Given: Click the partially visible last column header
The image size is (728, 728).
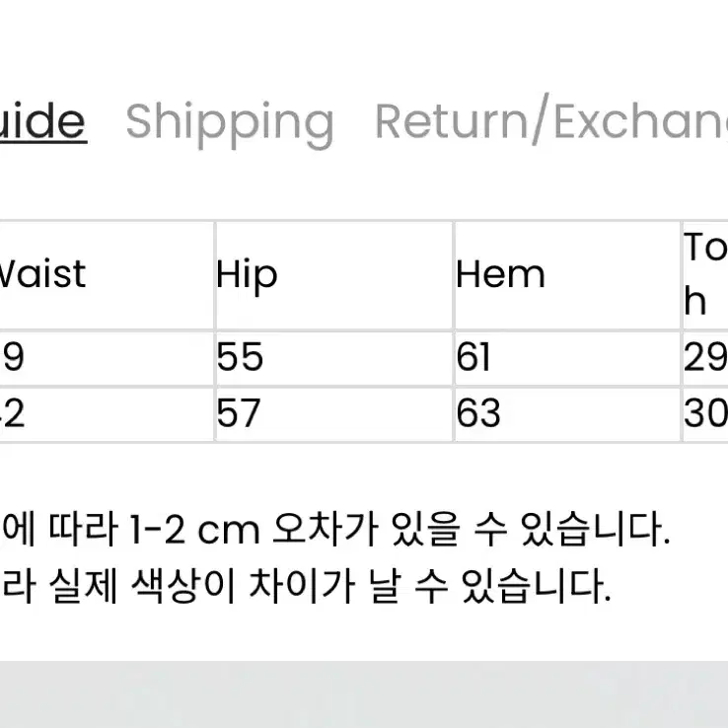Looking at the screenshot, I should 705,275.
